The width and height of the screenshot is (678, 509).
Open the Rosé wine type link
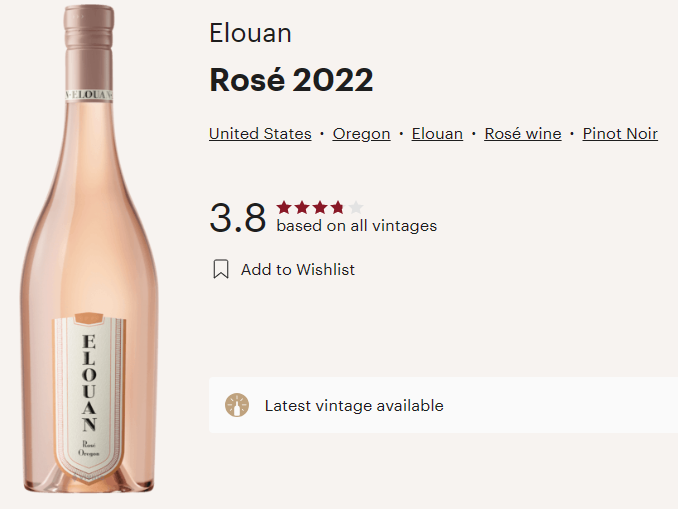[x=523, y=134]
